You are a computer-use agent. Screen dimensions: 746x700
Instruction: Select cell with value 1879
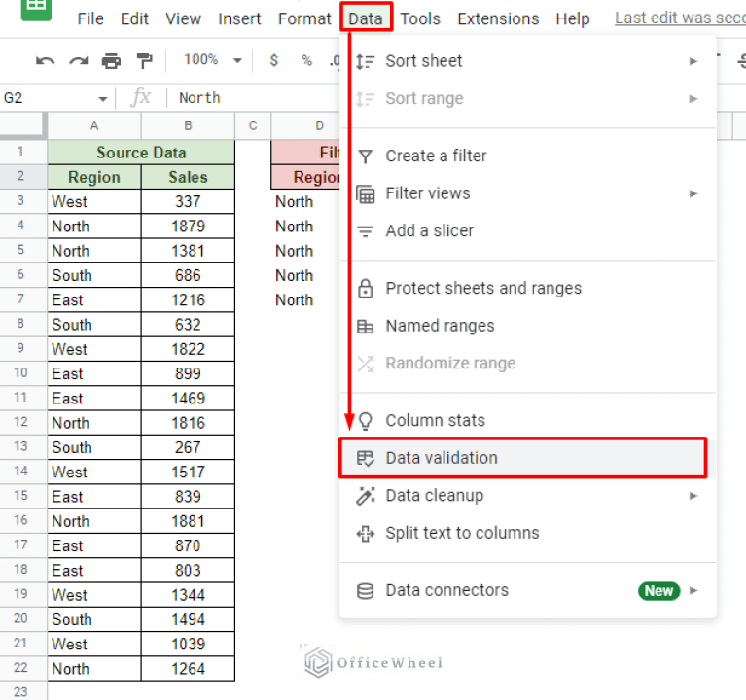pos(188,227)
